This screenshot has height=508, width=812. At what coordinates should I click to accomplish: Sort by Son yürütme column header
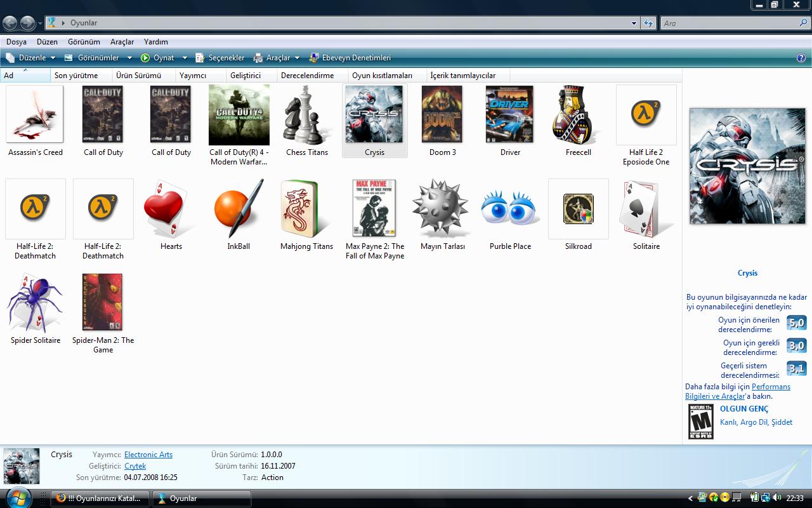coord(81,76)
